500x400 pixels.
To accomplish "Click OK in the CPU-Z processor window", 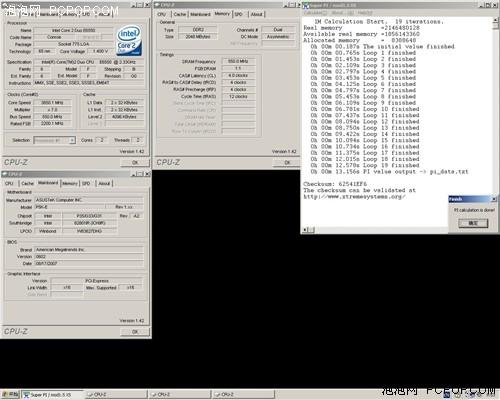I will coord(135,162).
